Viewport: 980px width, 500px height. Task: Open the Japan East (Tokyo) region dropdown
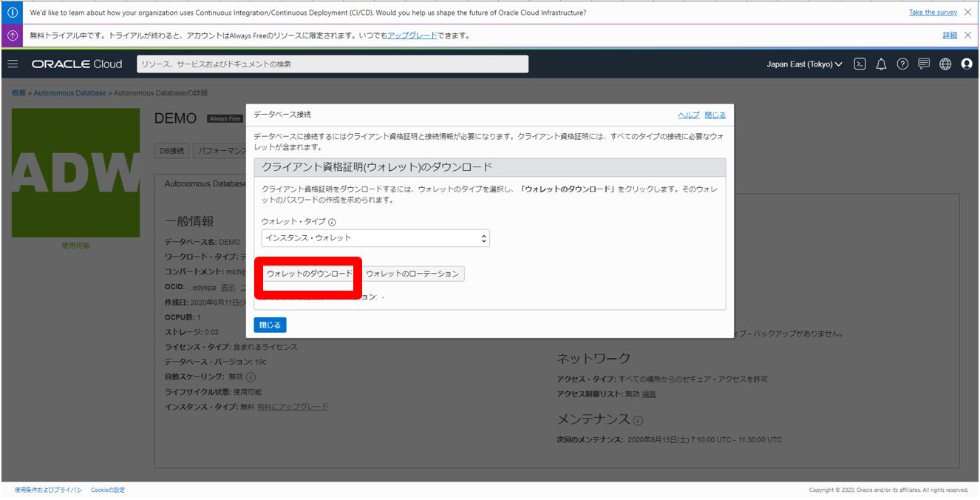coord(804,64)
